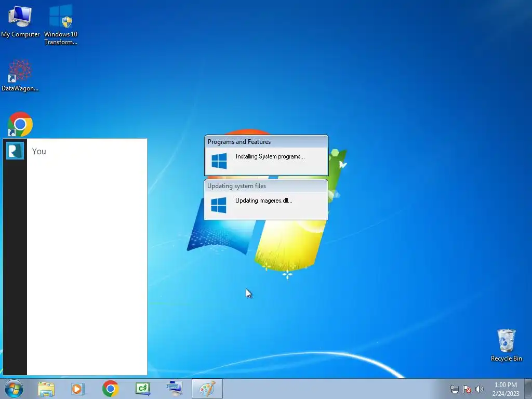Screen dimensions: 532x399
Task: Open the My Computer desktop icon
Action: point(20,21)
